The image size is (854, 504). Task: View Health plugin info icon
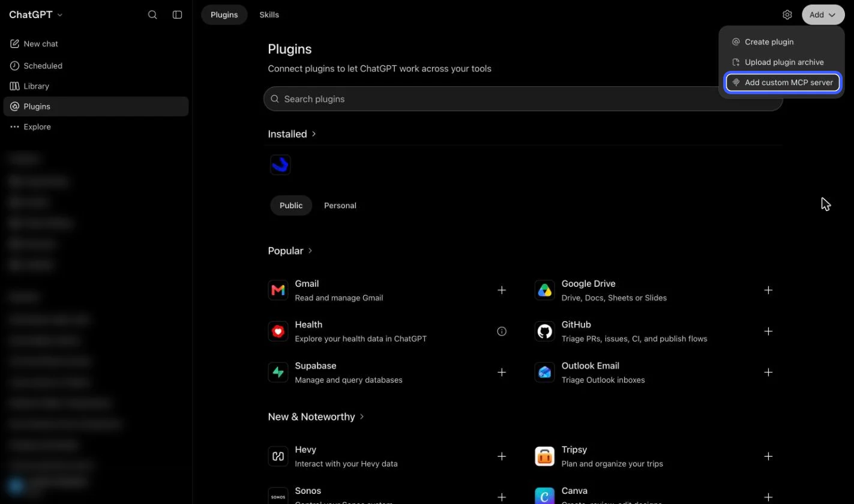[x=502, y=331]
